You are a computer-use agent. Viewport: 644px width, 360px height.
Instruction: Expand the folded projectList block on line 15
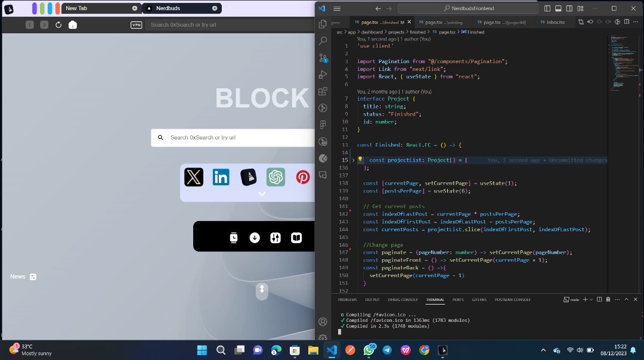point(353,160)
